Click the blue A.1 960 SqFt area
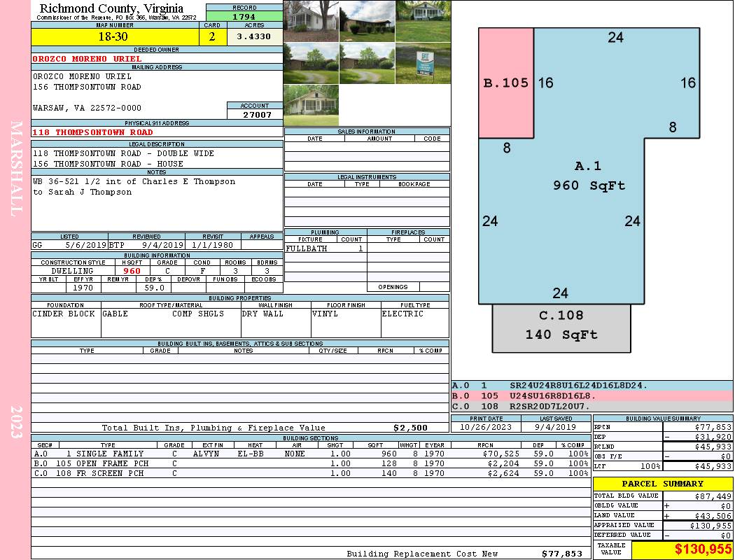 coord(588,175)
